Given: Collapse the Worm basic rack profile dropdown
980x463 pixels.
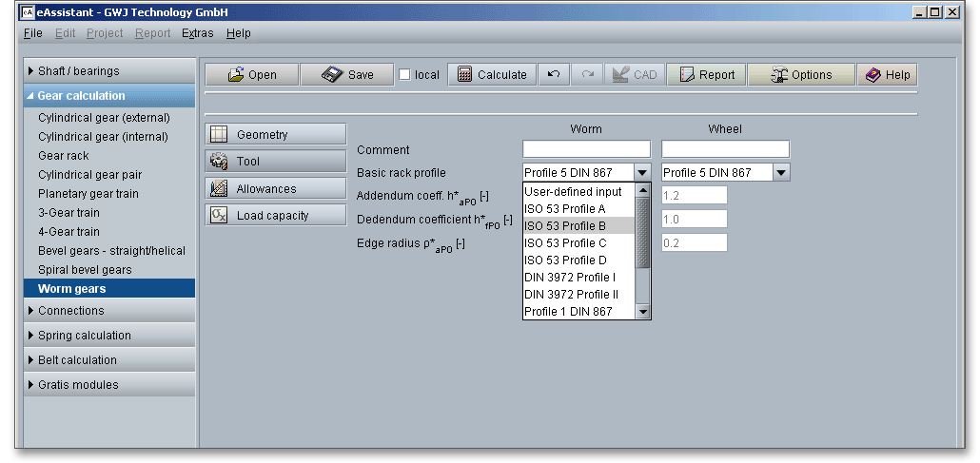Looking at the screenshot, I should tap(642, 173).
